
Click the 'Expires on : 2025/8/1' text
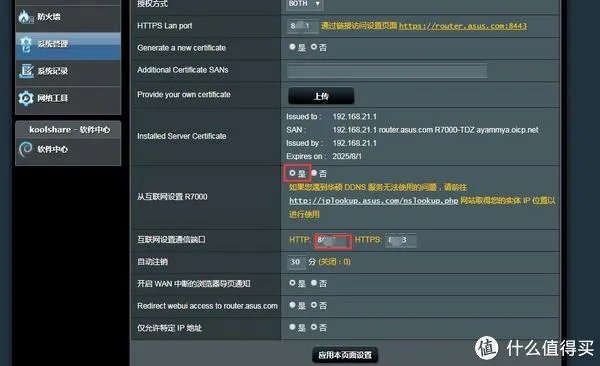pyautogui.click(x=324, y=156)
